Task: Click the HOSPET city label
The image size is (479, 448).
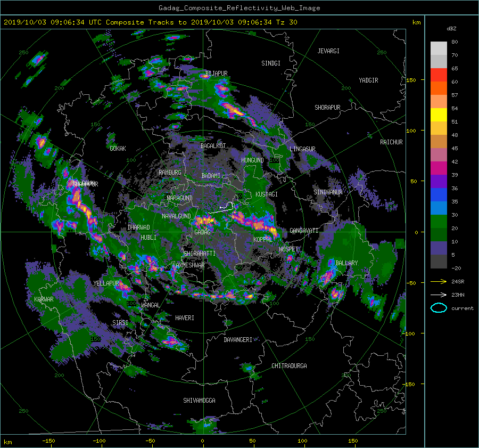Action: (288, 249)
